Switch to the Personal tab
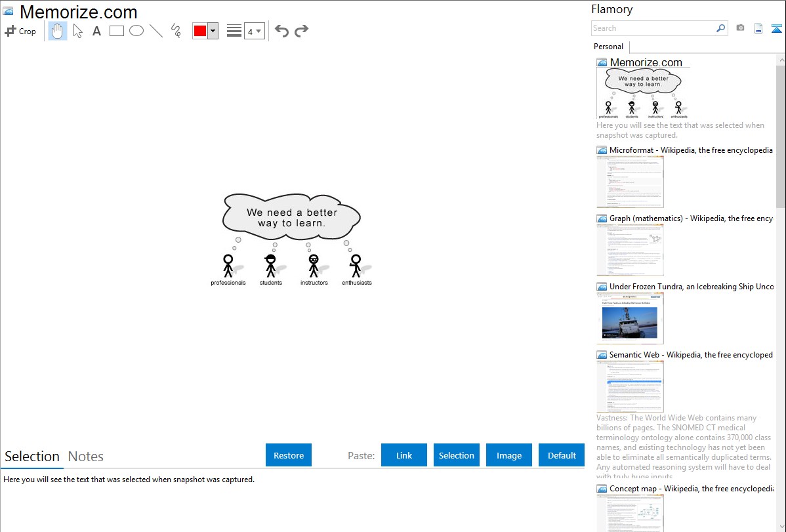Viewport: 786px width, 532px height. pos(609,47)
